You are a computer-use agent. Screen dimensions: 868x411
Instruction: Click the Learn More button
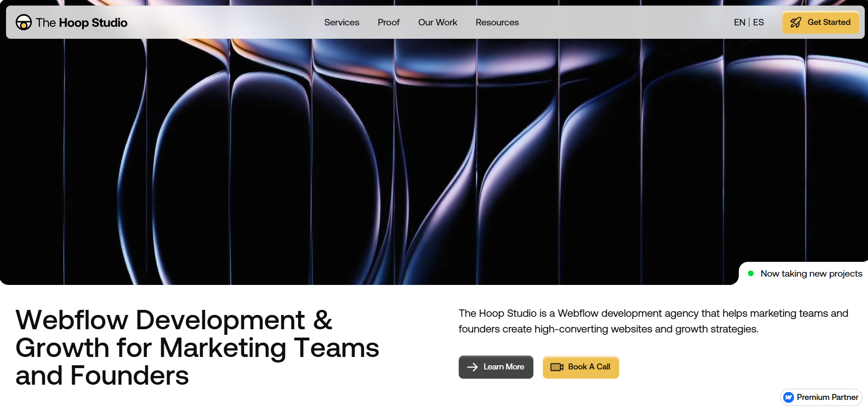pos(496,367)
